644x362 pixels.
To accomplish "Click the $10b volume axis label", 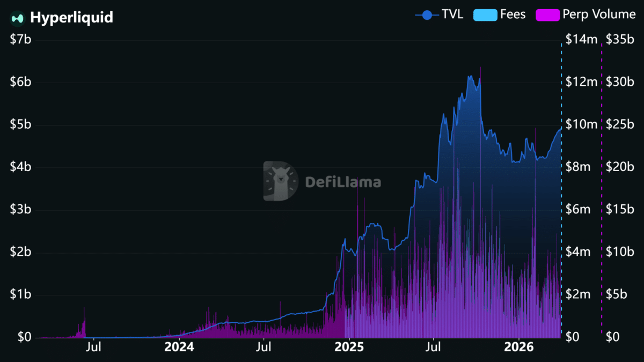I will click(x=620, y=252).
